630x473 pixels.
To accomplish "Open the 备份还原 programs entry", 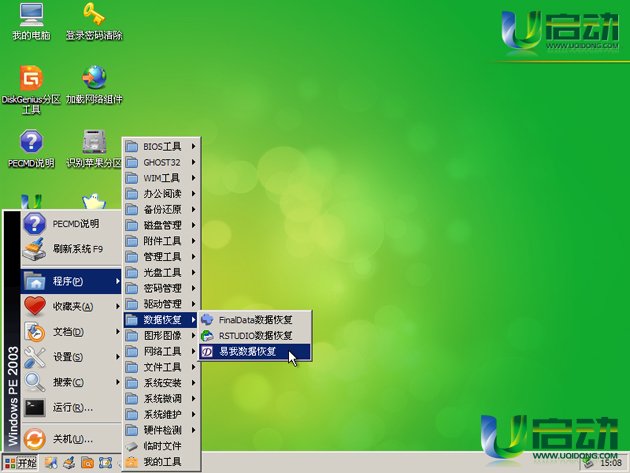I will tap(161, 209).
